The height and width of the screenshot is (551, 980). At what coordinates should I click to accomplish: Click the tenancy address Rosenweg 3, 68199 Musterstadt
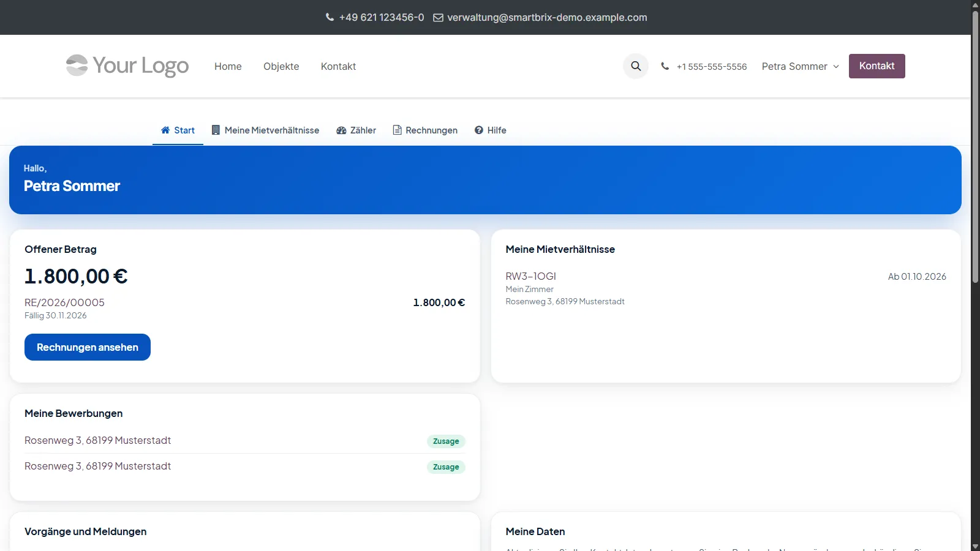tap(565, 302)
